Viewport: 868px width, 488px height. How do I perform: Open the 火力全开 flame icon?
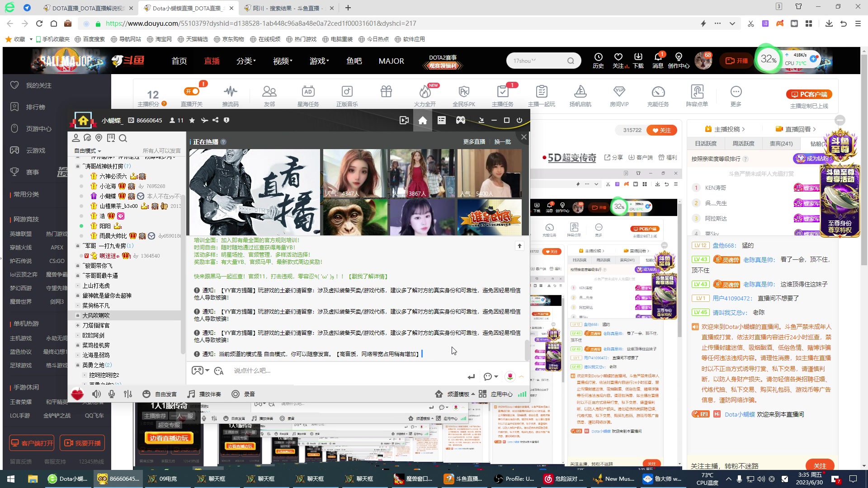coord(425,92)
